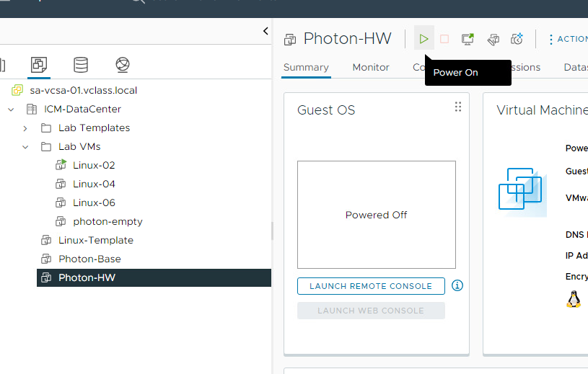
Task: Click the vCenter server icon
Action: coord(17,90)
